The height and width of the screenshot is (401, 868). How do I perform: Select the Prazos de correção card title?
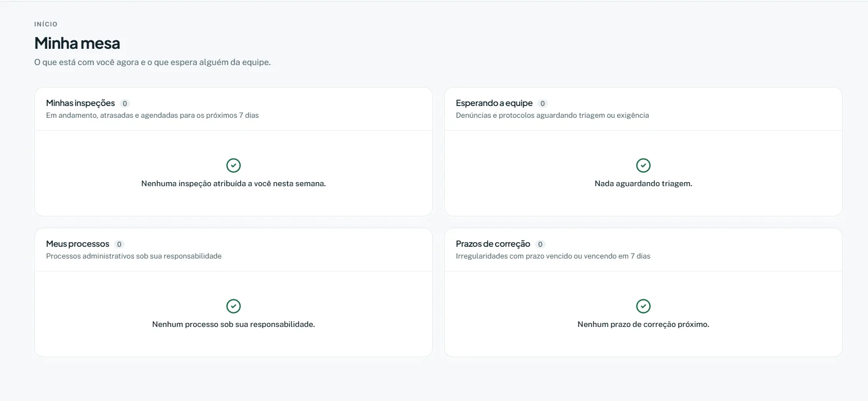(x=493, y=244)
